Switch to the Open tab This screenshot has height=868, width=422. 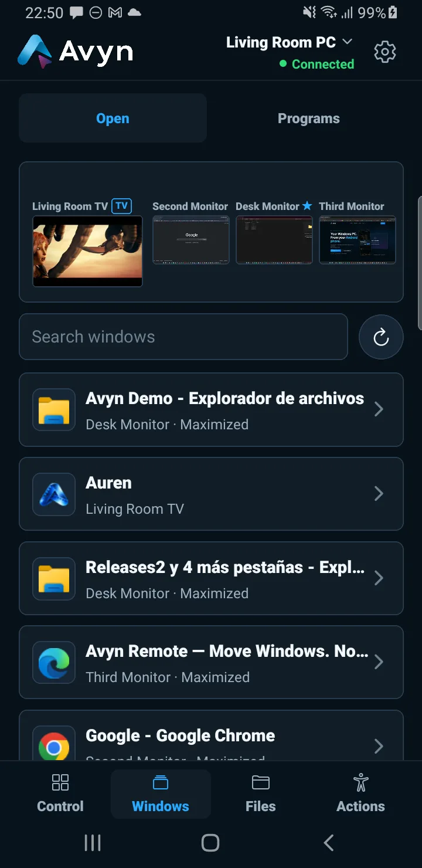tap(113, 118)
